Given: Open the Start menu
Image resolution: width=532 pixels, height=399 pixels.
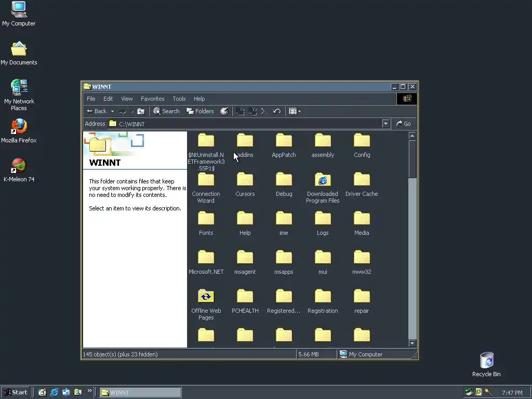Looking at the screenshot, I should pos(15,393).
